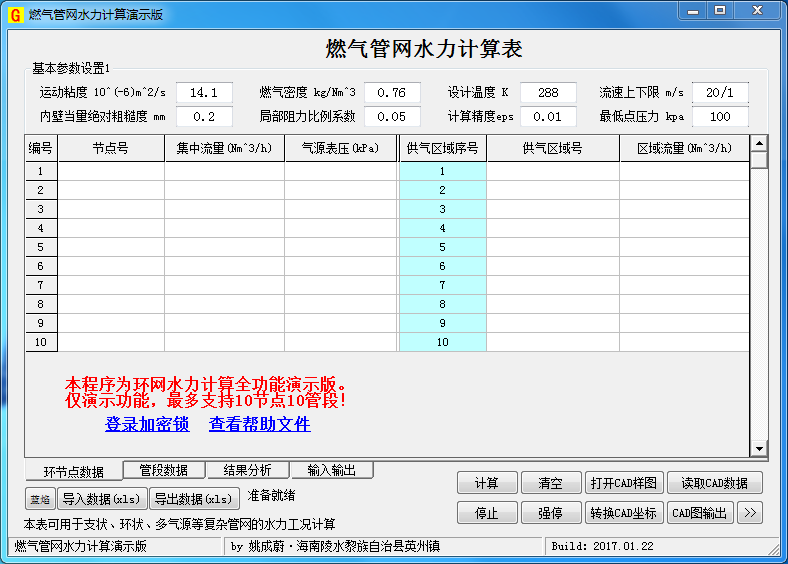Open the 查看帮助文件 link
The width and height of the screenshot is (788, 564).
(x=259, y=424)
